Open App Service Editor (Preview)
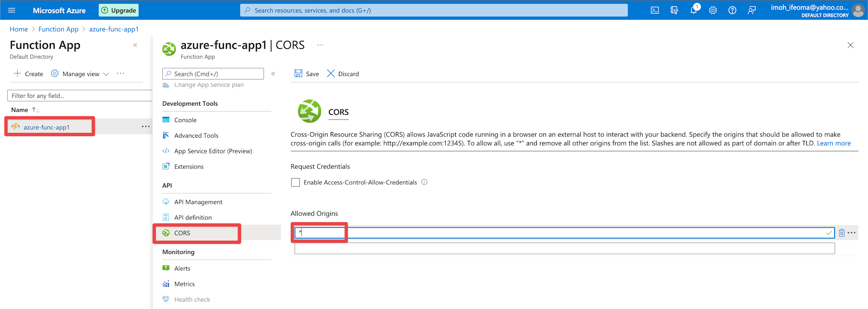This screenshot has height=309, width=868. (213, 151)
